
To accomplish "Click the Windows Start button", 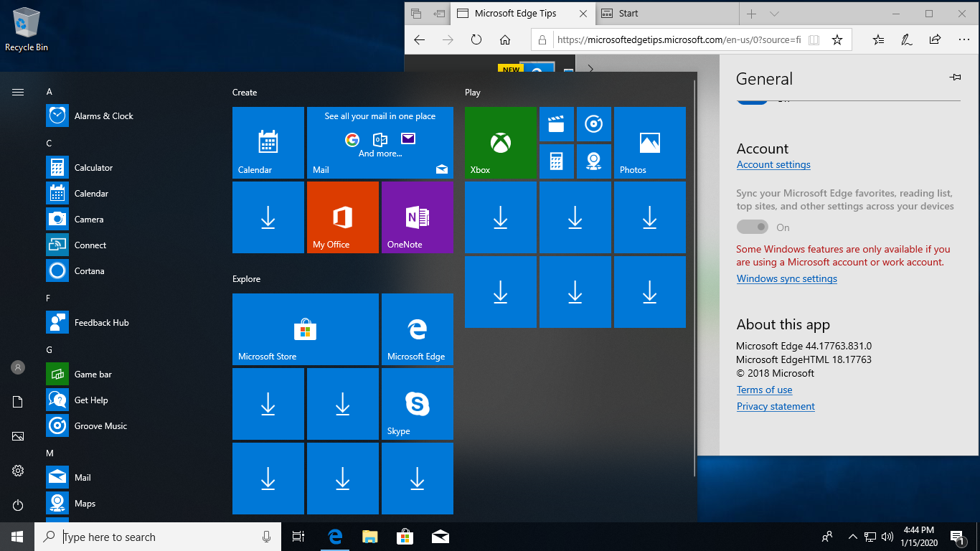I will click(x=17, y=537).
